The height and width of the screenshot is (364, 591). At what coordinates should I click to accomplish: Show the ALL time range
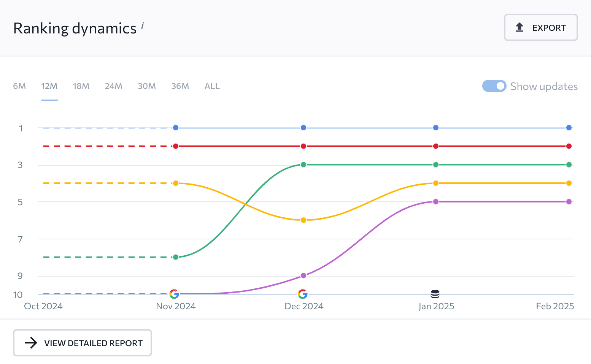[212, 86]
